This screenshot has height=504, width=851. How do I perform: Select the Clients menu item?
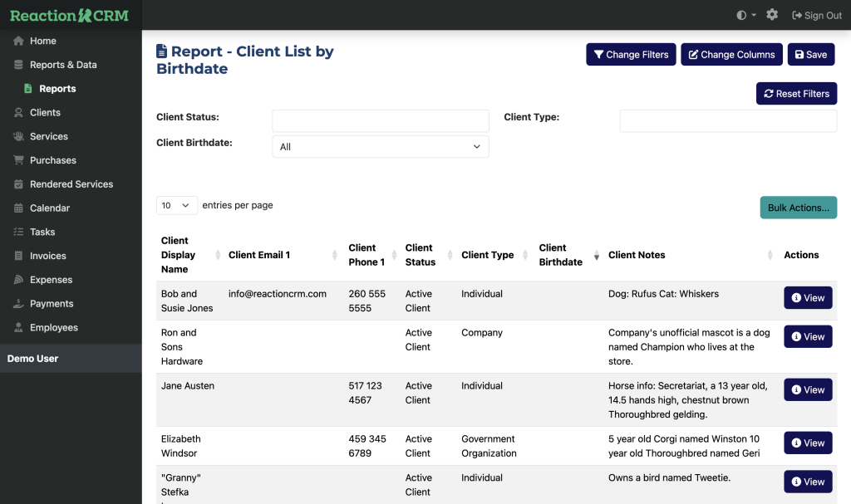(x=45, y=113)
